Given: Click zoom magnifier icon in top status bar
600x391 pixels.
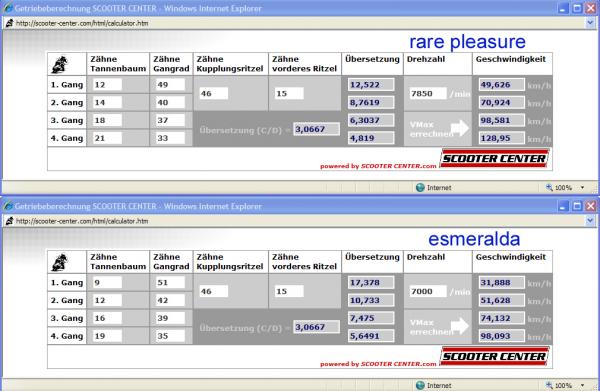Looking at the screenshot, I should click(x=549, y=187).
